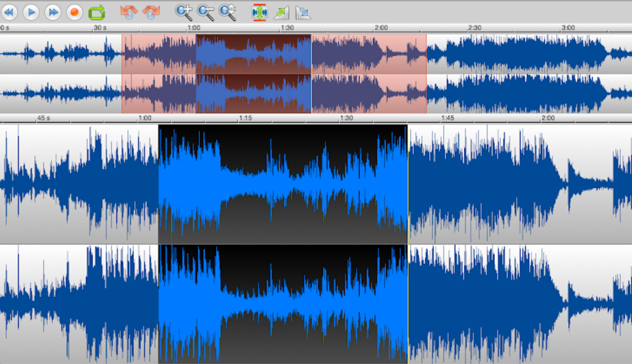Click the normalize amplitude icon
Screen dimensions: 632x364
[259, 13]
